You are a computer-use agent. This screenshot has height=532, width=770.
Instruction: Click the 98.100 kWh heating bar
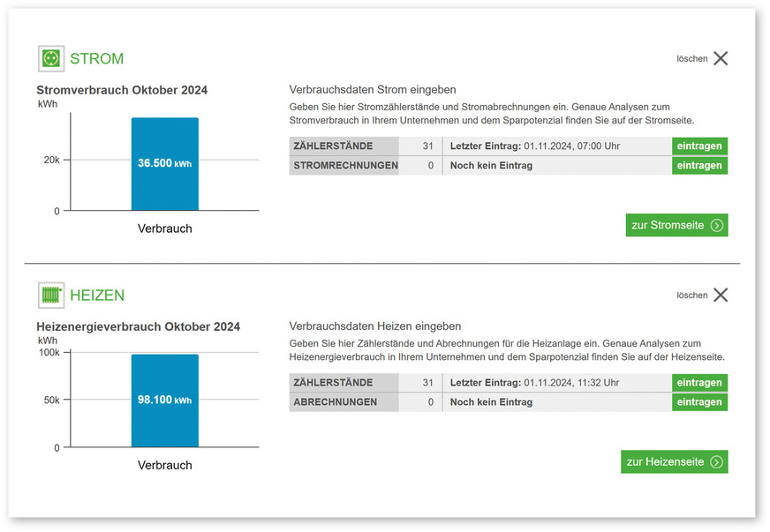click(x=165, y=401)
